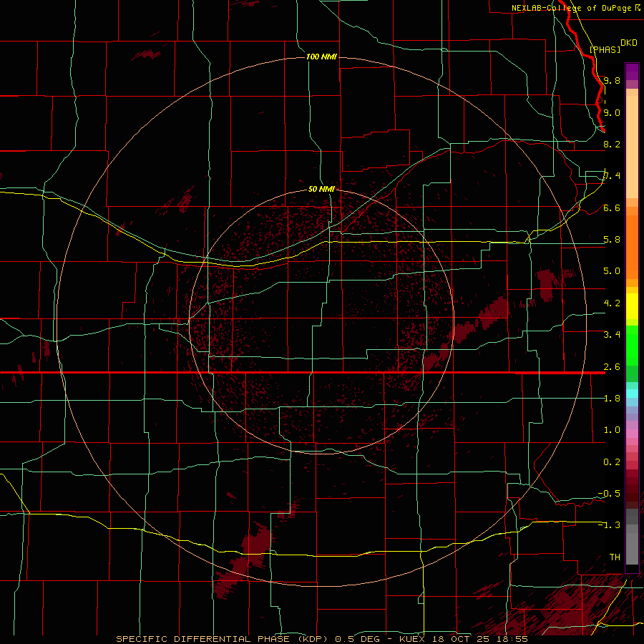This screenshot has width=644, height=644.
Task: Click the 2.6 value on the color scale
Action: (x=612, y=367)
